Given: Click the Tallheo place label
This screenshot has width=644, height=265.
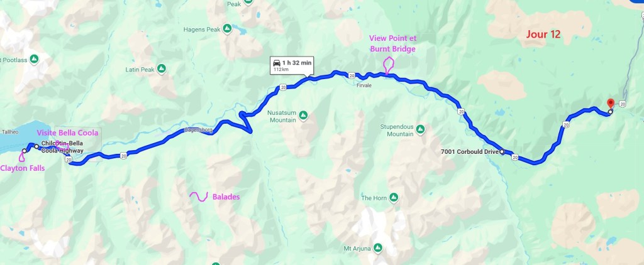Looking at the screenshot, I should coord(10,132).
